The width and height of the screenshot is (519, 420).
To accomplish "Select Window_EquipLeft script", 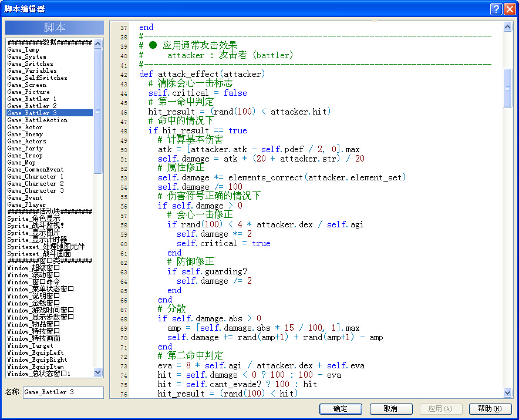I will point(50,353).
